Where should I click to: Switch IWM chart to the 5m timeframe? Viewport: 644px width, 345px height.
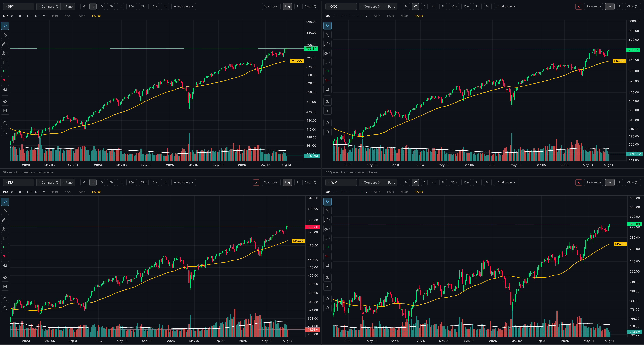pyautogui.click(x=477, y=183)
